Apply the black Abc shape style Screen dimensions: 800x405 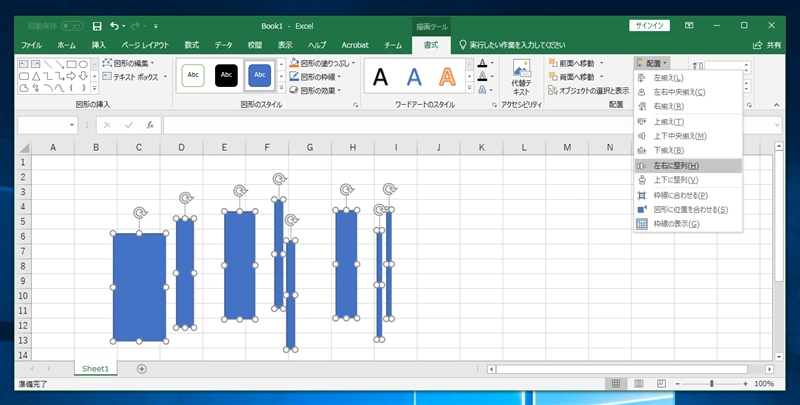pos(226,75)
